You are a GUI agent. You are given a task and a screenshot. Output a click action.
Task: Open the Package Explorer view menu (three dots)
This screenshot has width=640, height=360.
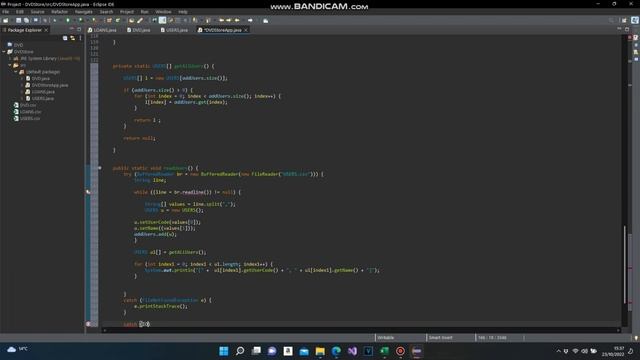[80, 38]
